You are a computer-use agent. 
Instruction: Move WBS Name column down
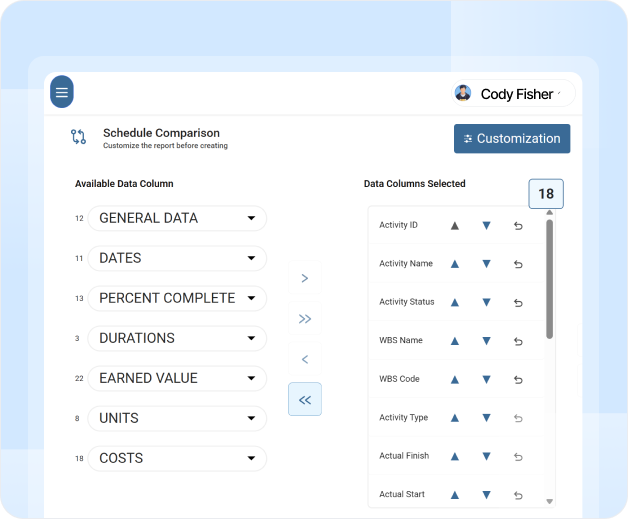(486, 341)
